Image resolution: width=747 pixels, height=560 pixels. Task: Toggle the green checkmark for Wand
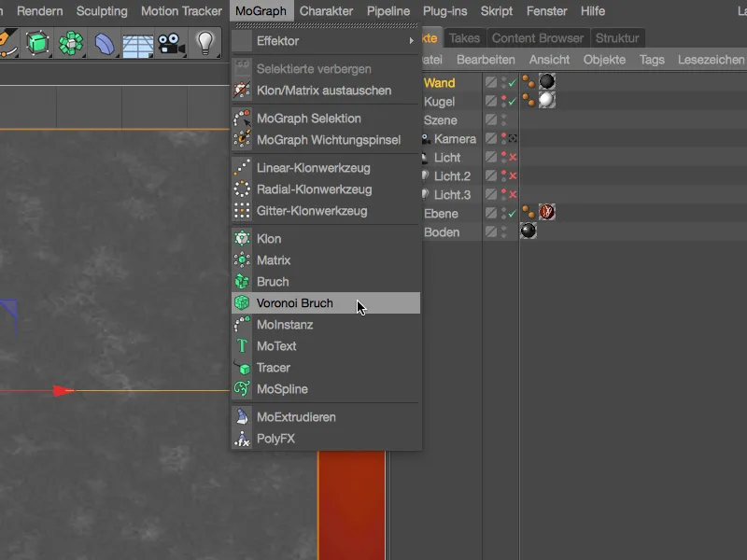pyautogui.click(x=513, y=83)
